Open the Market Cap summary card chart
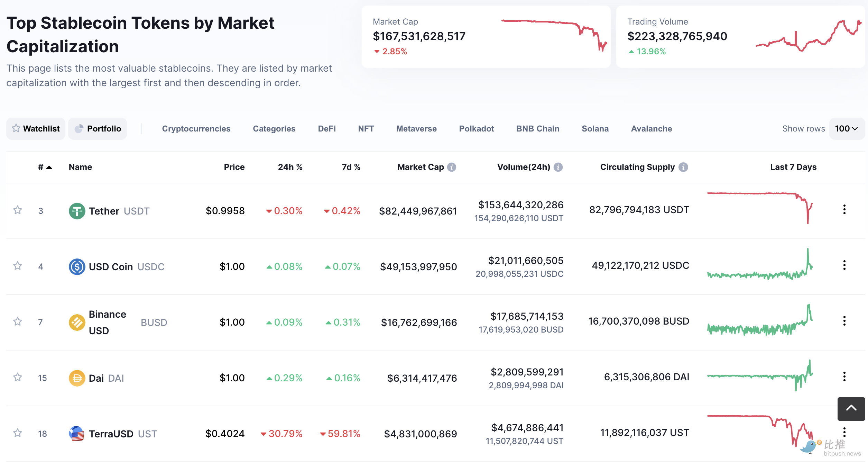Screen dimensions: 868x463 tap(554, 35)
